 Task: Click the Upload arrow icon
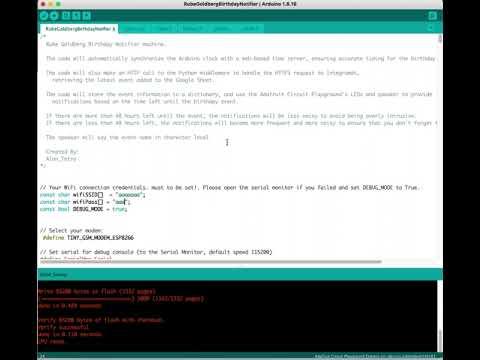click(54, 16)
